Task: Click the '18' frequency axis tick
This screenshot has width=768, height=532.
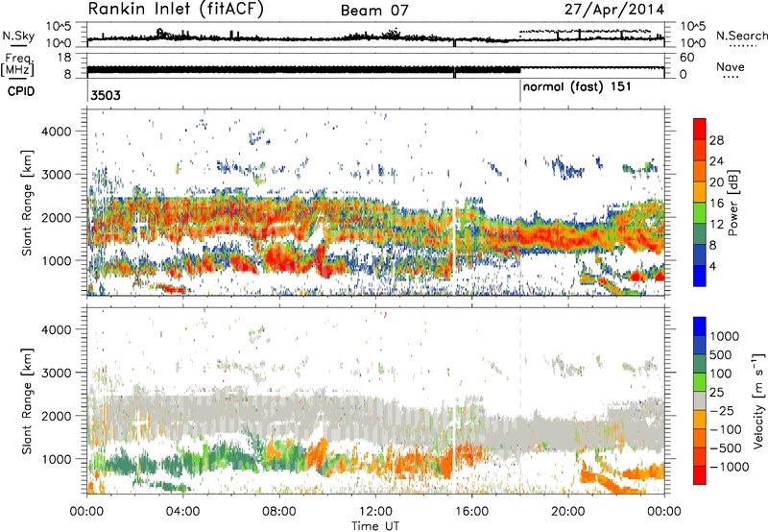Action: point(64,58)
